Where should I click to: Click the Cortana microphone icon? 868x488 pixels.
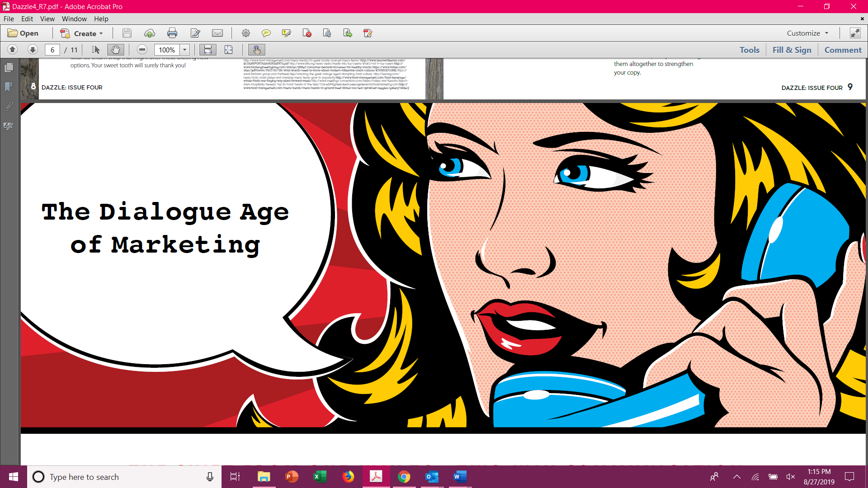click(210, 477)
